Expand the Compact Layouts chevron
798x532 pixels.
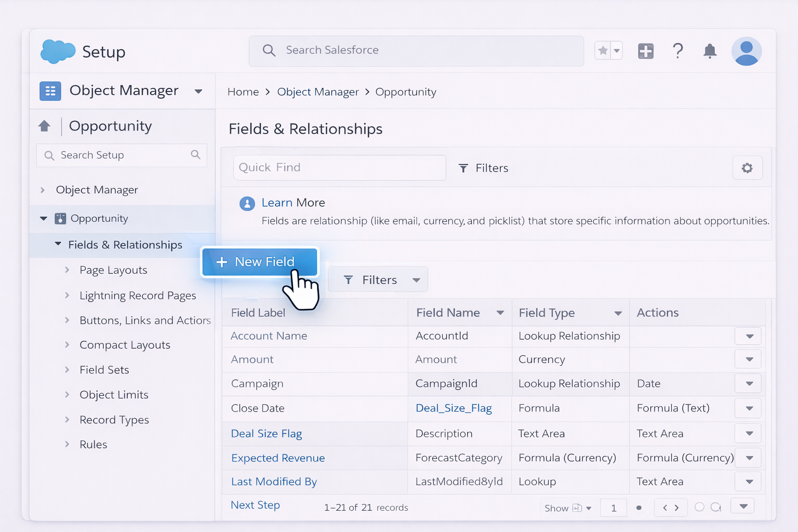tap(67, 344)
